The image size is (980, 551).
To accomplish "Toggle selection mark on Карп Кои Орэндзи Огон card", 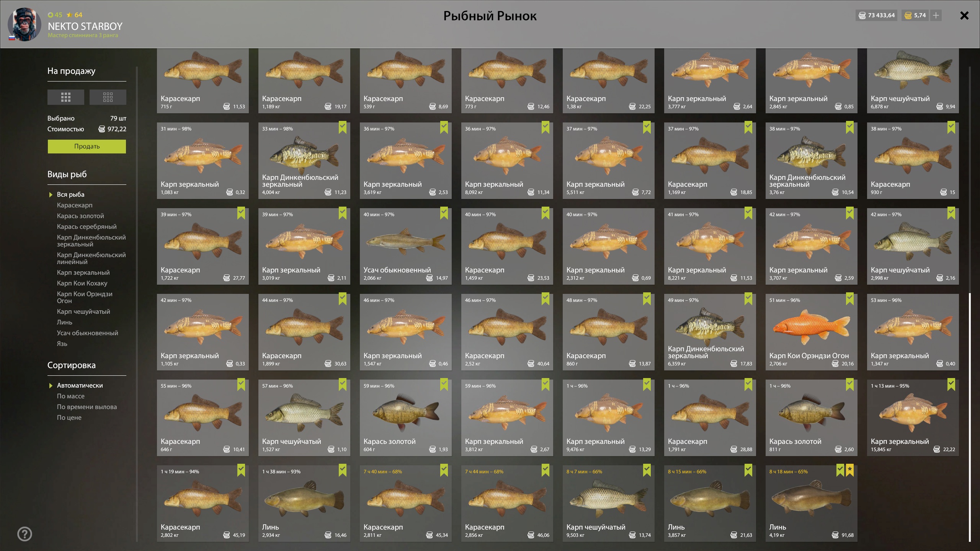I will tap(849, 298).
